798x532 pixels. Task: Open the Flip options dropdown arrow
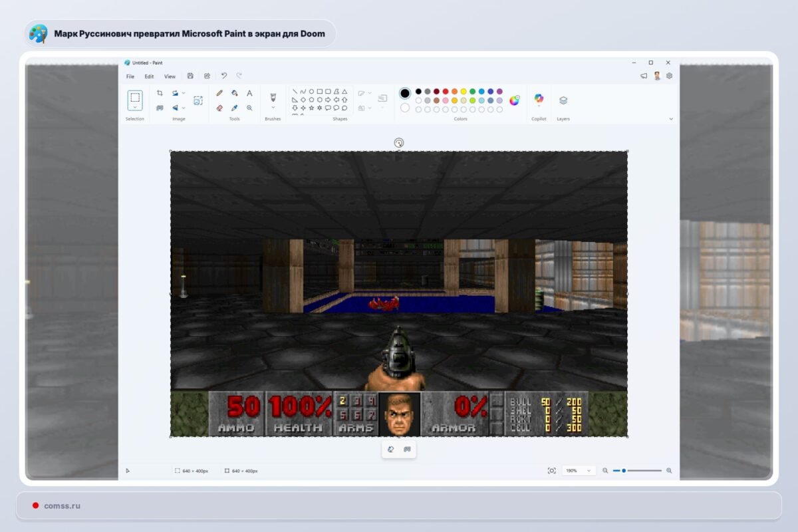pos(184,108)
